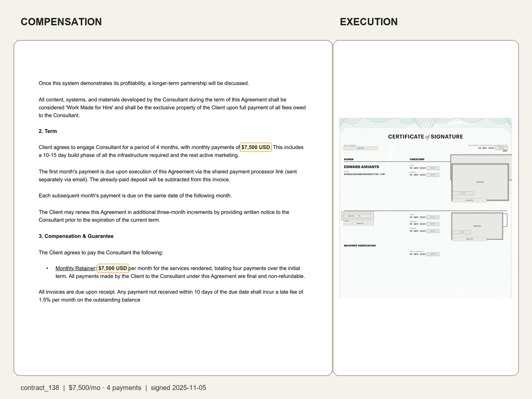Click the redacted REF. NUMBER field

tap(361, 148)
